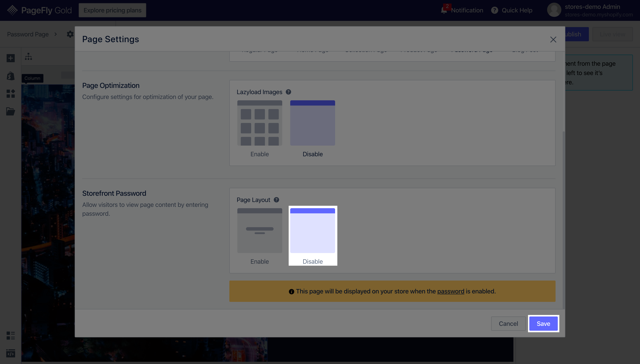Expand the Password Page breadcrumb chevron
The width and height of the screenshot is (640, 364).
56,34
